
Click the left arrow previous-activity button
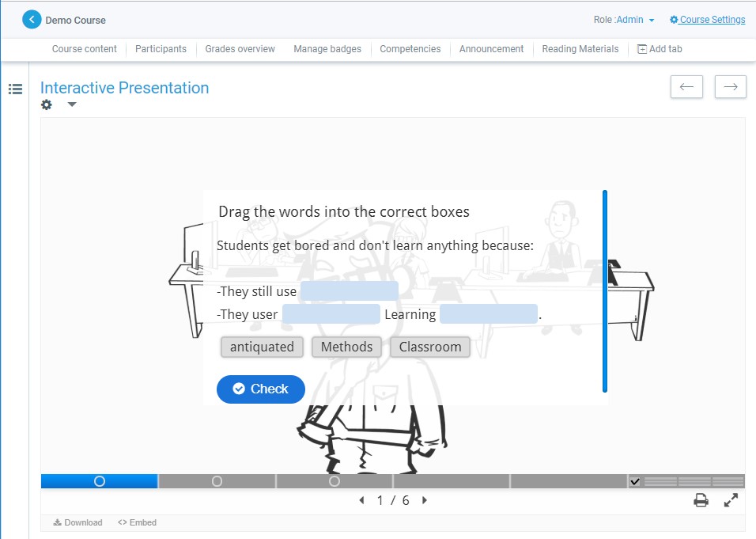686,87
